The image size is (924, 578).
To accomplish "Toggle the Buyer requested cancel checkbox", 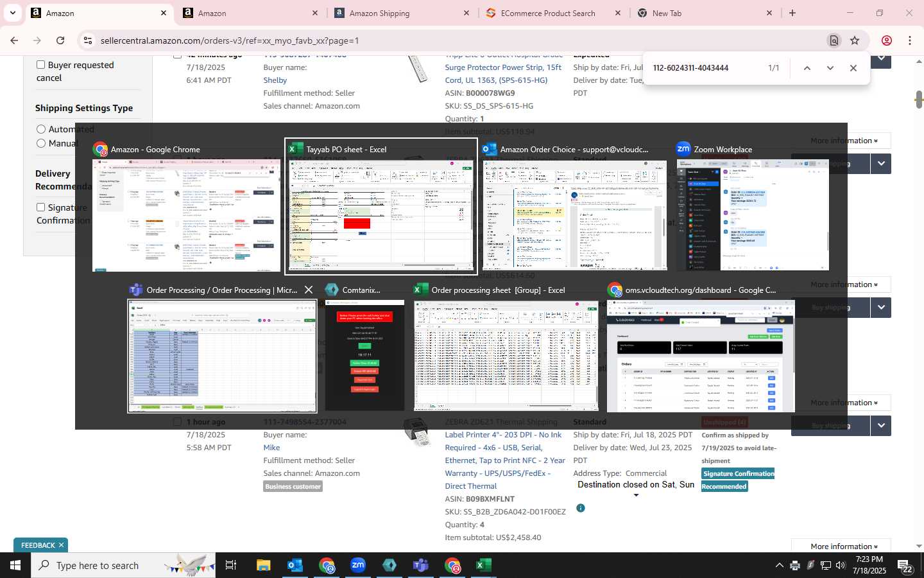I will pyautogui.click(x=41, y=64).
